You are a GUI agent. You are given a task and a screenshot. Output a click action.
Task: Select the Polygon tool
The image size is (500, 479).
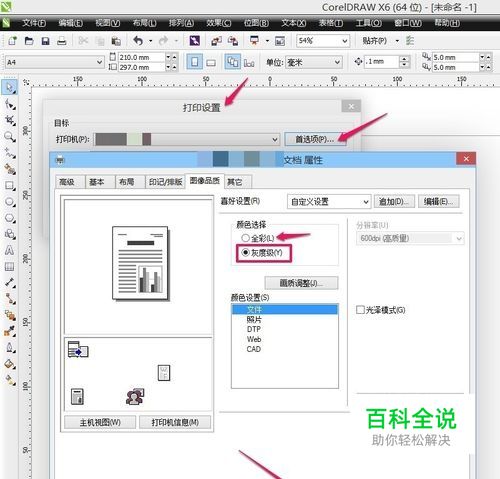(x=10, y=218)
